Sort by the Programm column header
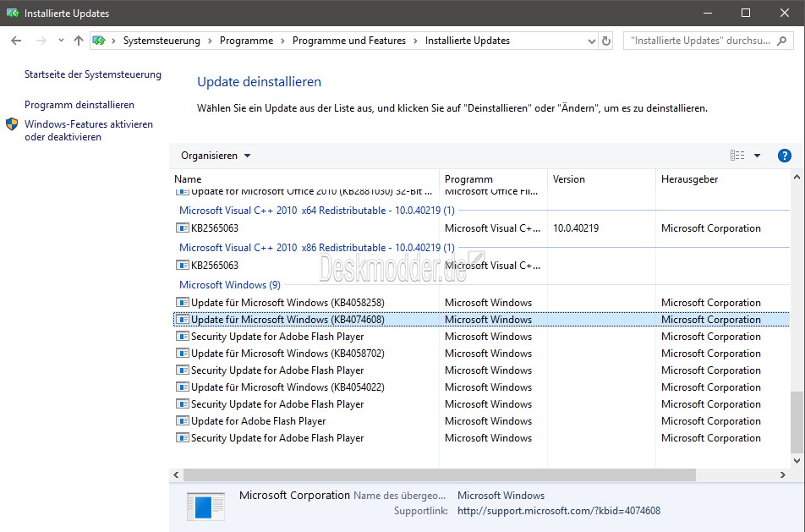Viewport: 805px width, 532px height. tap(493, 179)
